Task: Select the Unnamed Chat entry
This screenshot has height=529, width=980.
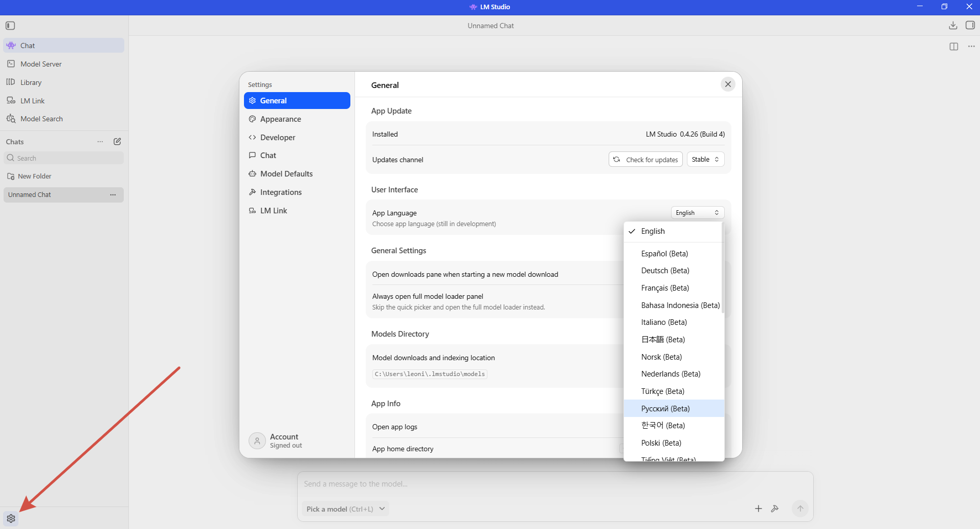Action: 63,195
